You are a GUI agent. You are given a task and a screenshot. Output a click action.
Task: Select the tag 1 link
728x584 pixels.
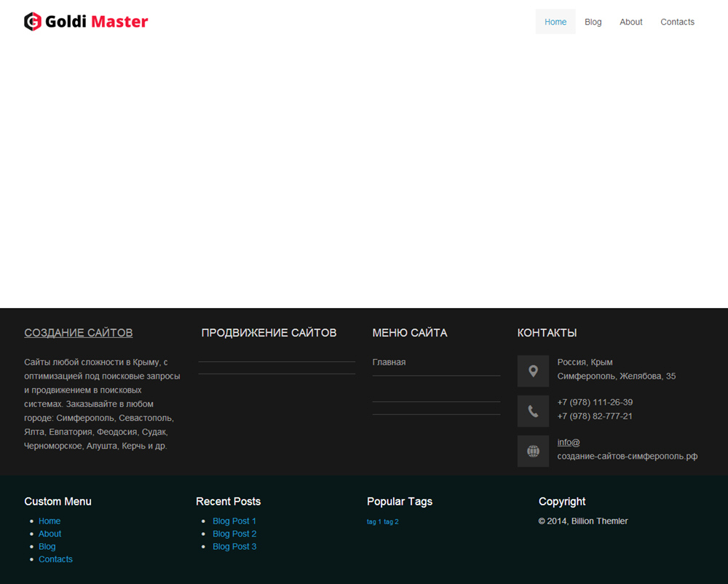click(373, 522)
